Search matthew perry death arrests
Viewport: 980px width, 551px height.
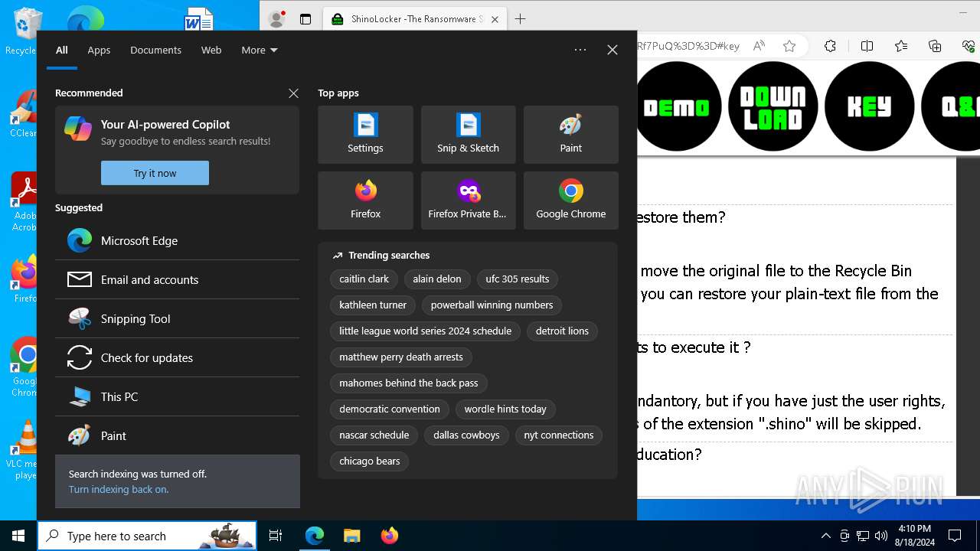pos(401,357)
